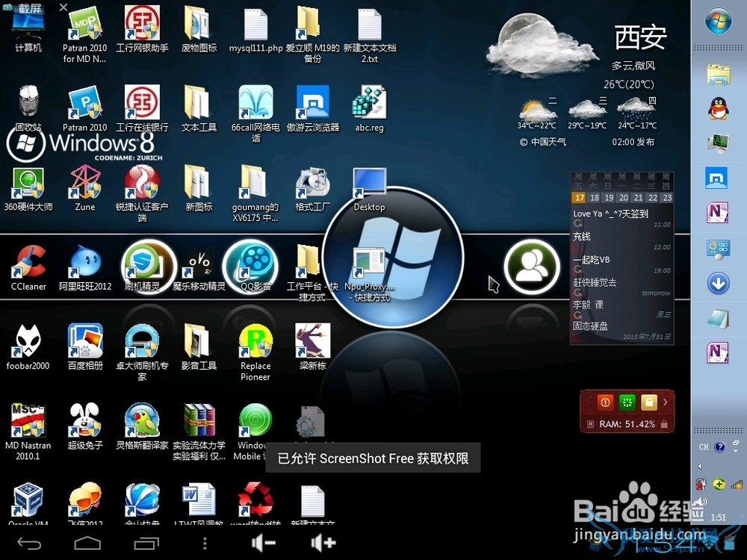
Task: Open 百度相册 shortcut
Action: (85, 348)
